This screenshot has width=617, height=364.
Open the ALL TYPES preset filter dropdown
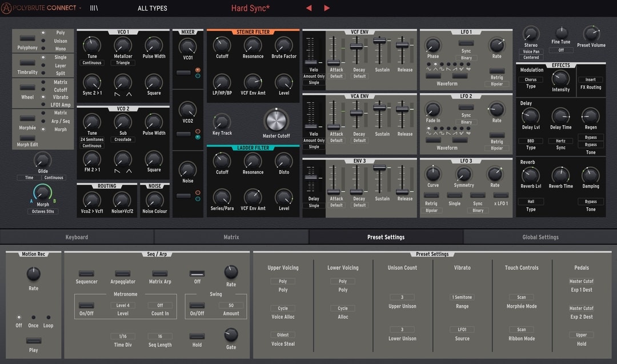click(x=153, y=8)
